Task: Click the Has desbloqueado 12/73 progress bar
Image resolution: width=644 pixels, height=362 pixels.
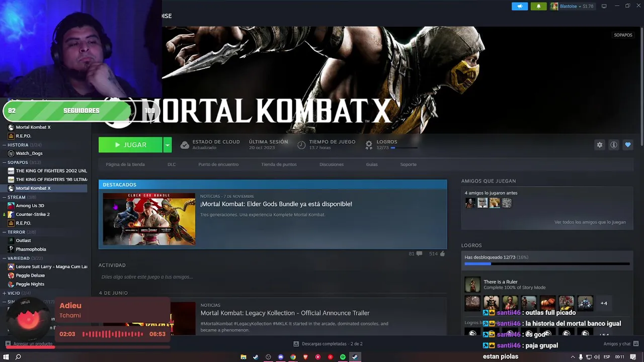Action: coord(547,263)
